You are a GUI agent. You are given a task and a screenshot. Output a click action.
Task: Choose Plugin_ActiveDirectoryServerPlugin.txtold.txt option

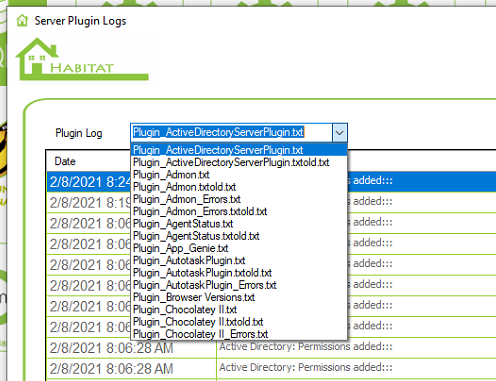coord(239,162)
